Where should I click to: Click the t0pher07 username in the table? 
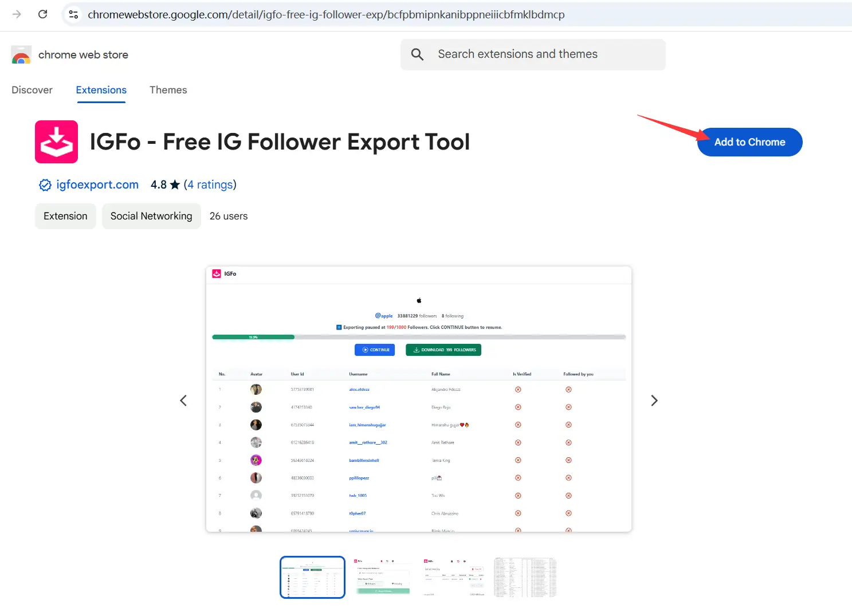point(357,513)
